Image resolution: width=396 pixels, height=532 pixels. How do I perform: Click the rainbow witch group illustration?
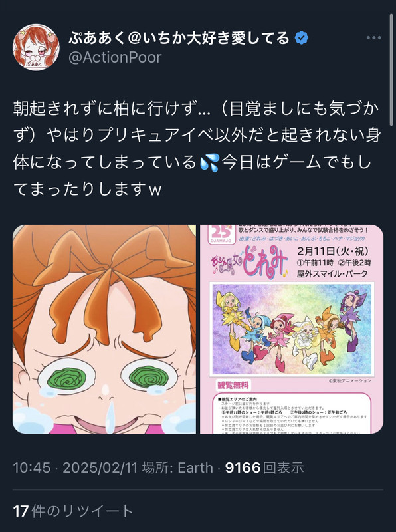pyautogui.click(x=292, y=329)
